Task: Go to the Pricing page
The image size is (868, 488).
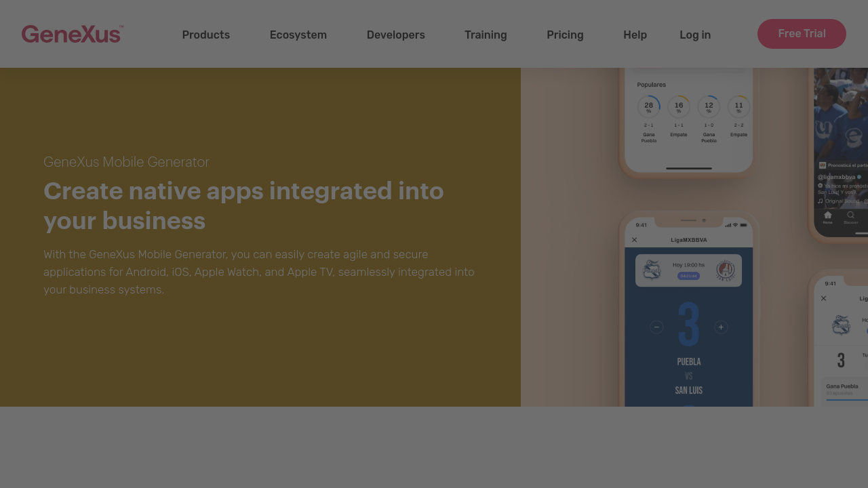Action: 565,35
